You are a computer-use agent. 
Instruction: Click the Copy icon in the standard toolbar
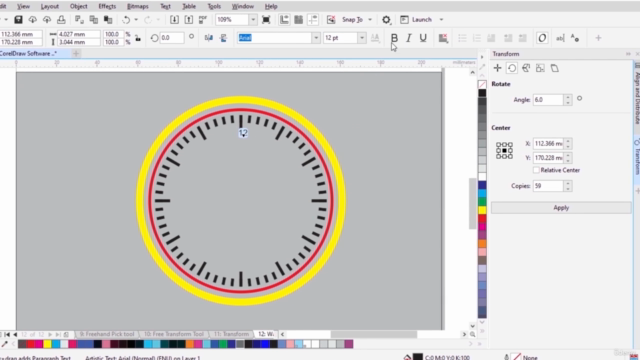click(93, 20)
